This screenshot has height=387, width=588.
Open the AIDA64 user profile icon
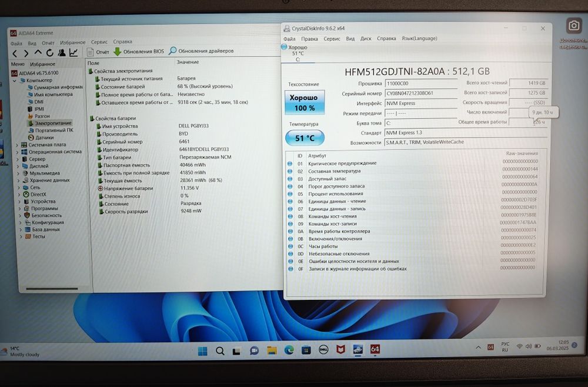pos(62,53)
